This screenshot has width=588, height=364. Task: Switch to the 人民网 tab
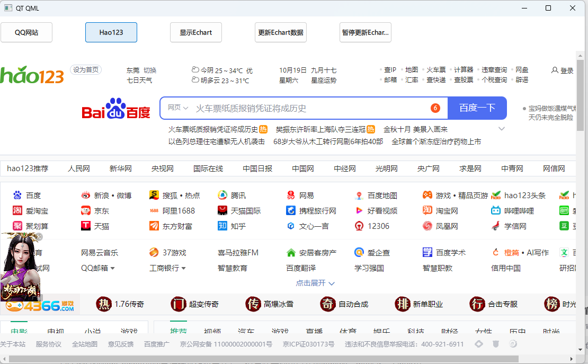point(79,168)
